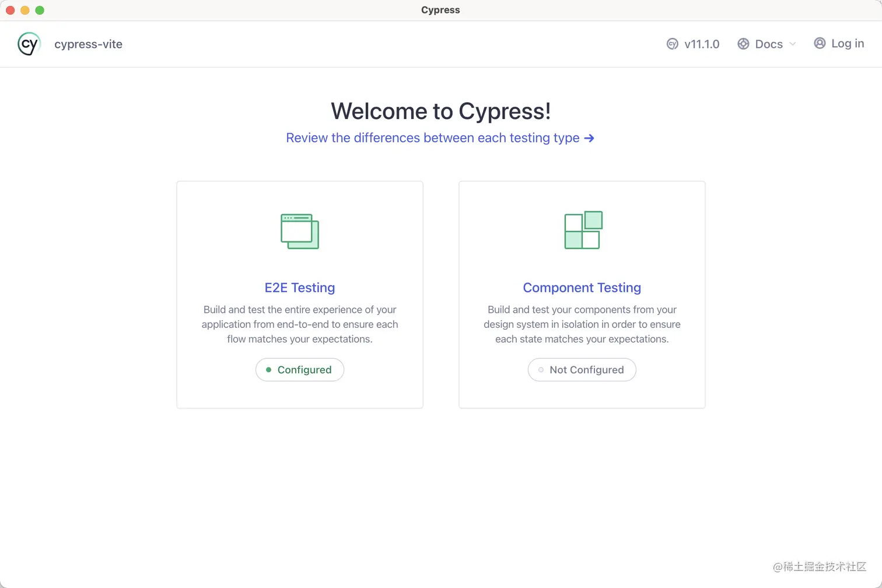Screen dimensions: 882x588
Task: Click the Not Configured status badge
Action: click(582, 370)
